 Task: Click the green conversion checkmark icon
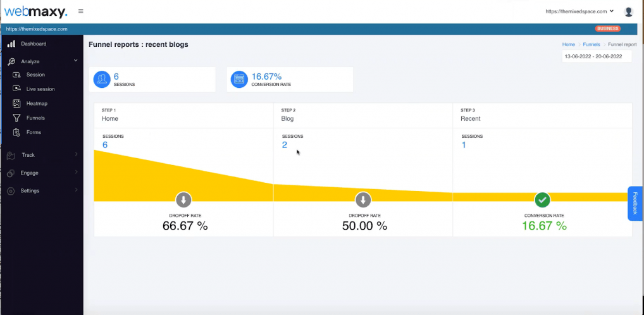[x=542, y=201]
